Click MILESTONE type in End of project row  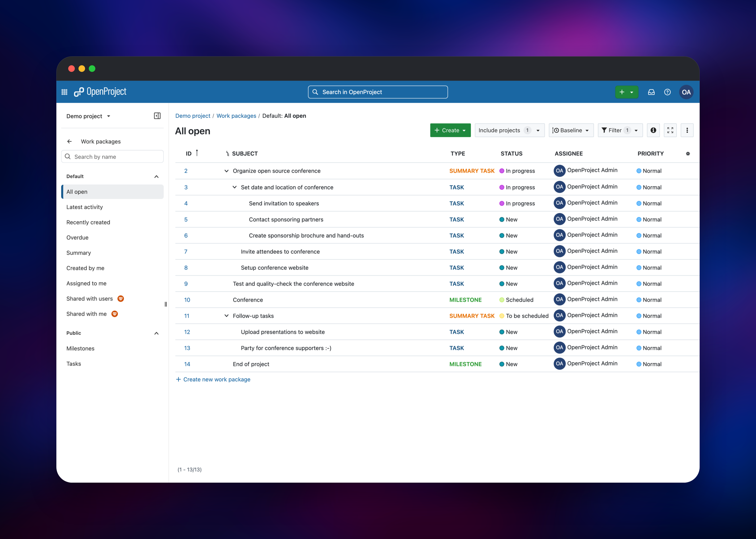pyautogui.click(x=465, y=364)
